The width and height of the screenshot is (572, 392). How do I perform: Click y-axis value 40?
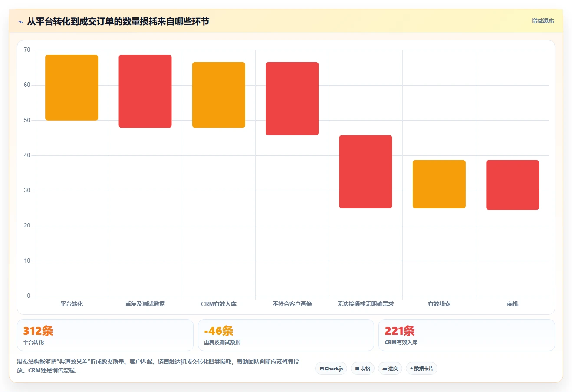[x=27, y=155]
